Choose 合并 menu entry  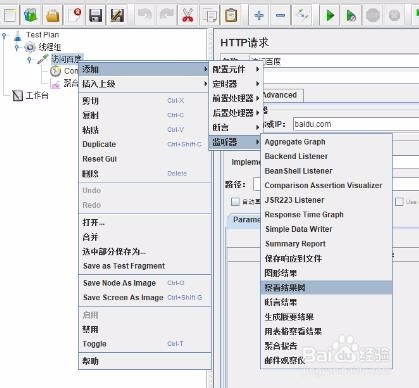click(x=145, y=237)
